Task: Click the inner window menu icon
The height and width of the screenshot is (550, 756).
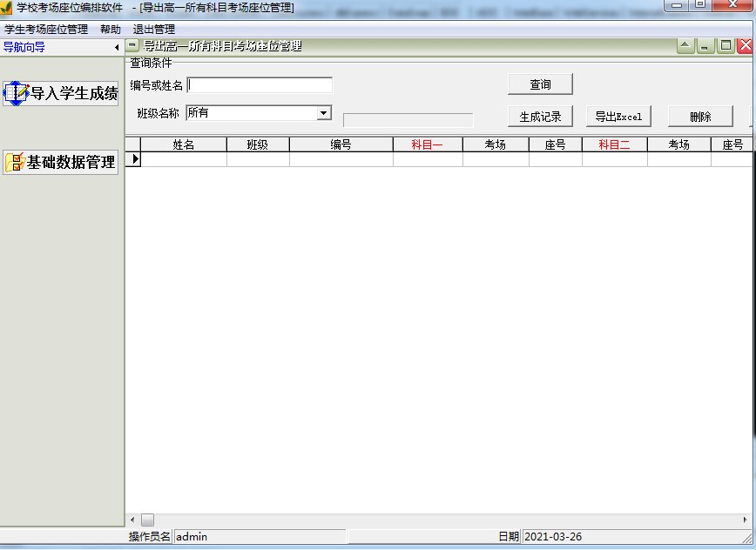Action: [132, 45]
